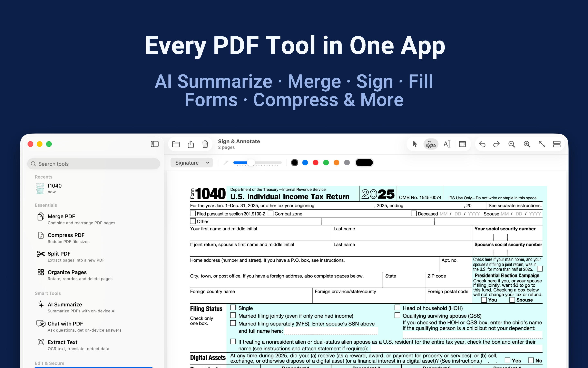Select the text annotation tool
The image size is (588, 368).
pos(447,144)
